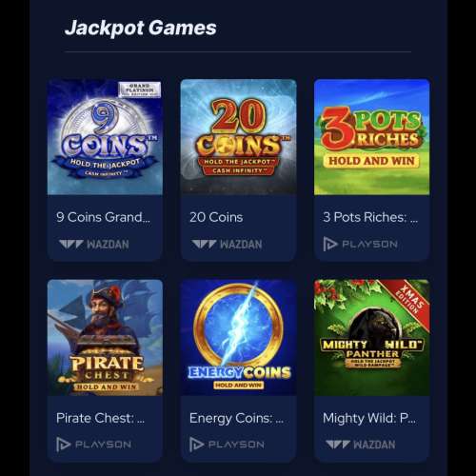Image resolution: width=476 pixels, height=476 pixels.
Task: Click the Jackpot Games section heading
Action: tap(141, 29)
